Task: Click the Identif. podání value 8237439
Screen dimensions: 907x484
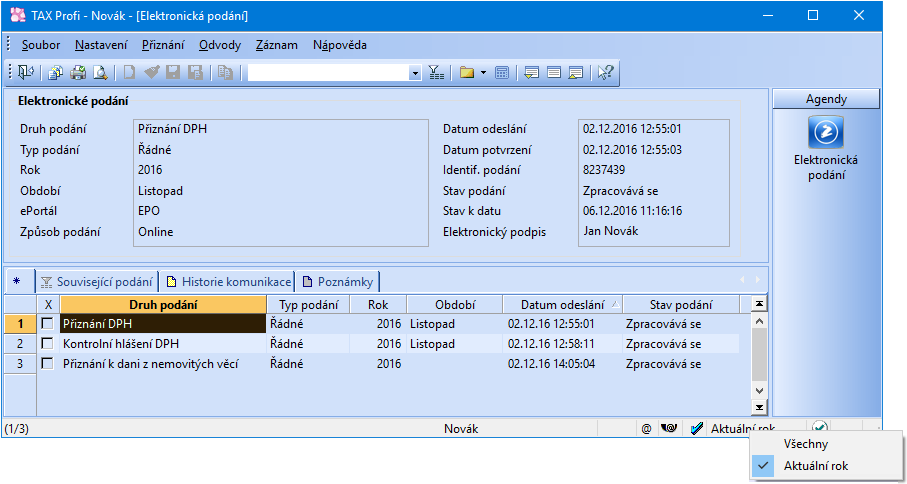Action: point(604,170)
